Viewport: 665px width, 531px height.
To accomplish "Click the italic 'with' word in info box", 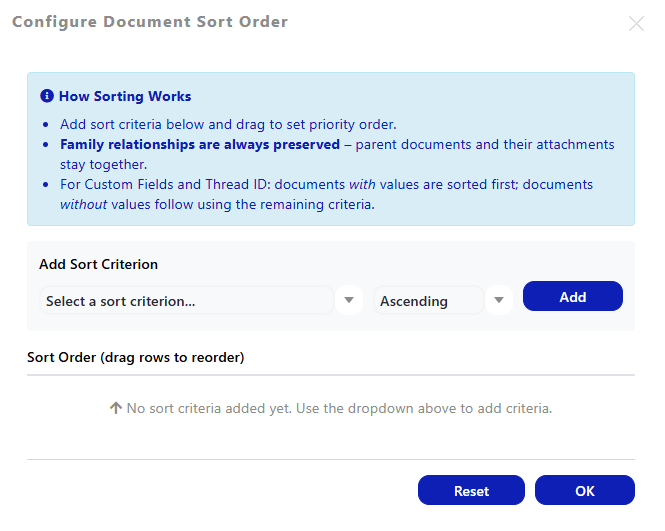I will point(362,184).
